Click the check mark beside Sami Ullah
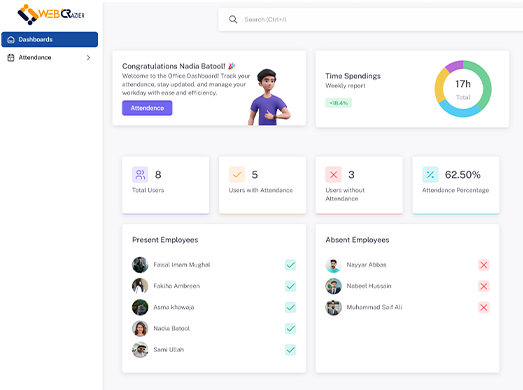 291,350
